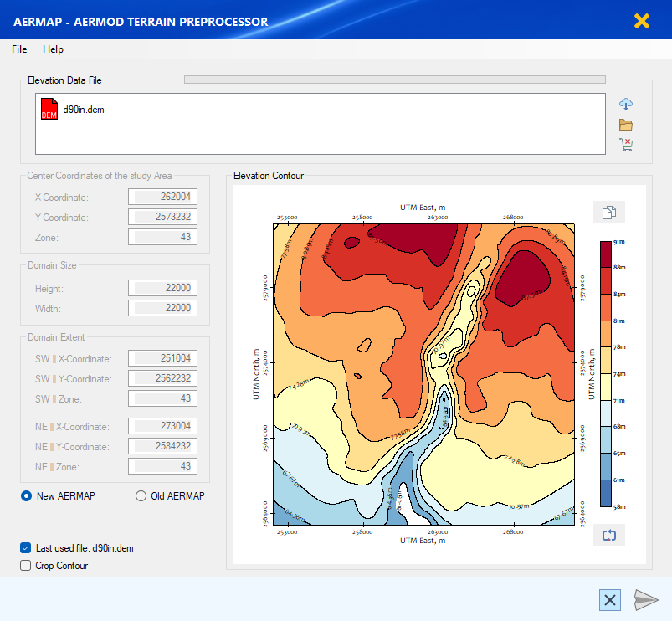Click the left UTM North, m axis title

(x=256, y=374)
